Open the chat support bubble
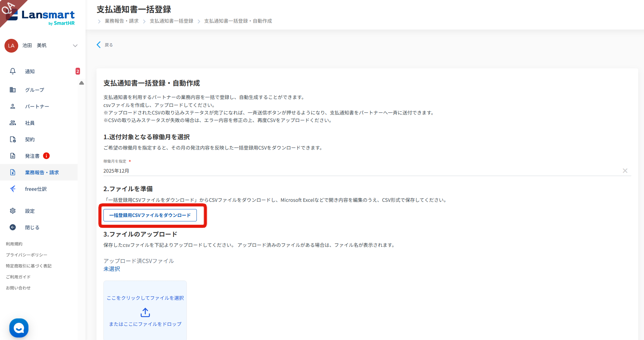The width and height of the screenshot is (644, 340). 19,328
